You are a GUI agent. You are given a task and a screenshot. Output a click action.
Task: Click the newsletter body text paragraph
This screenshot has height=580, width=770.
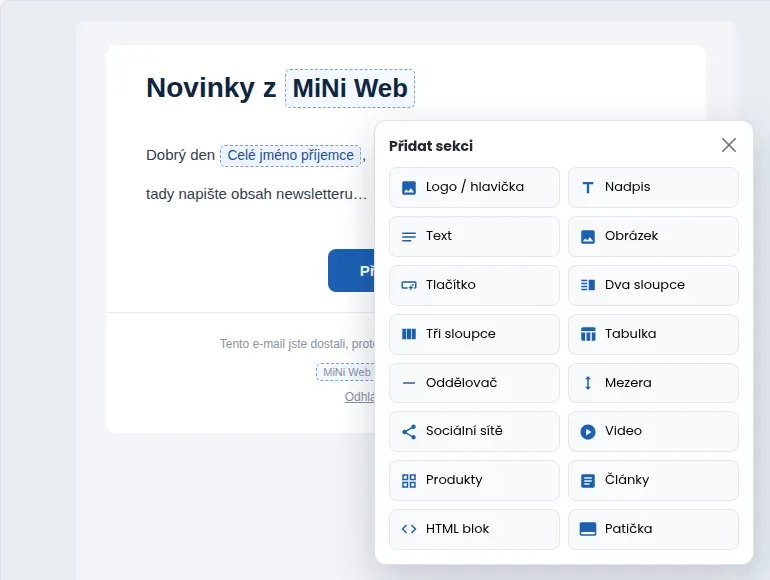click(x=256, y=194)
